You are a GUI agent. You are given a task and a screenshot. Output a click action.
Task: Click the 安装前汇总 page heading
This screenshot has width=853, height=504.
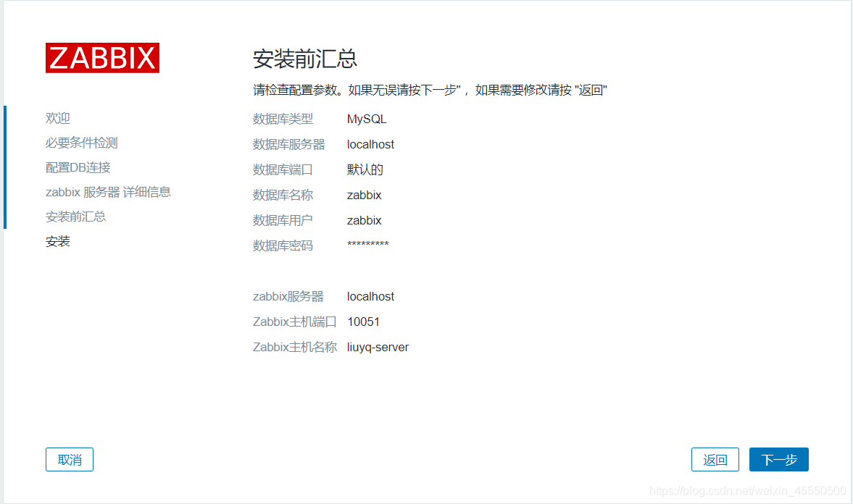click(x=304, y=59)
